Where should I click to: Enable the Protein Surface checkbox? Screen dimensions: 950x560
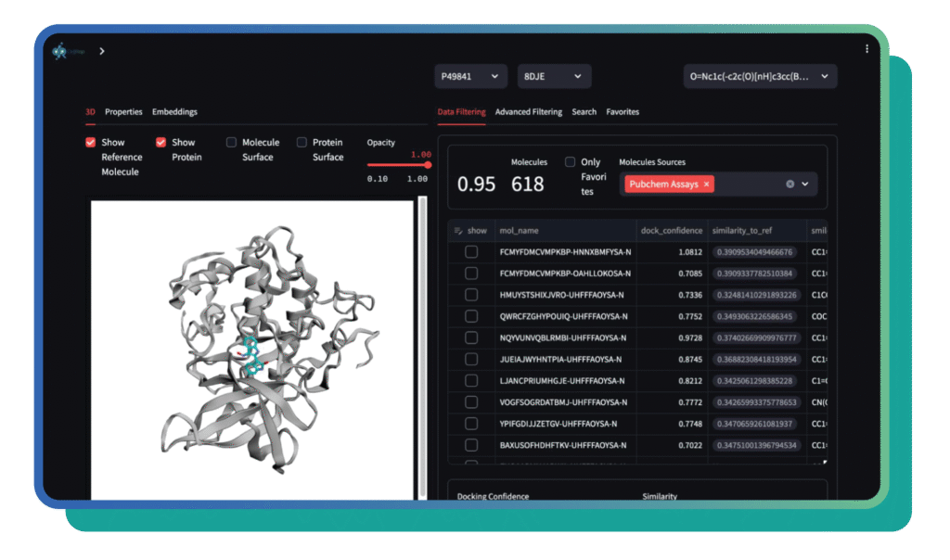point(302,143)
